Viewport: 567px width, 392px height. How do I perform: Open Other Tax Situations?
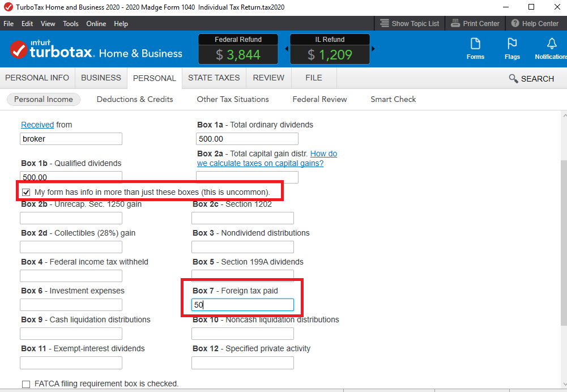pyautogui.click(x=233, y=99)
